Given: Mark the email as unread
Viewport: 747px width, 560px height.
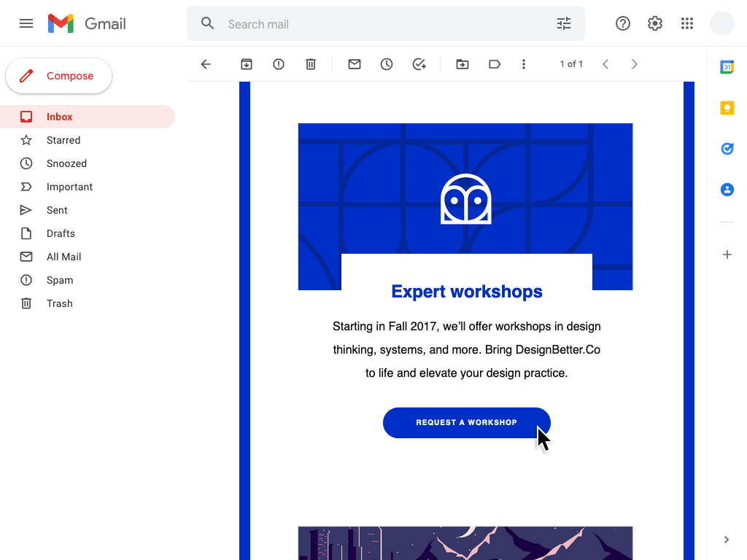Looking at the screenshot, I should tap(354, 64).
